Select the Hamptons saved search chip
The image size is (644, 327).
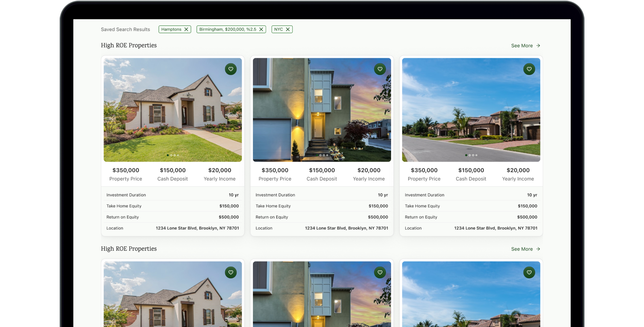click(171, 29)
